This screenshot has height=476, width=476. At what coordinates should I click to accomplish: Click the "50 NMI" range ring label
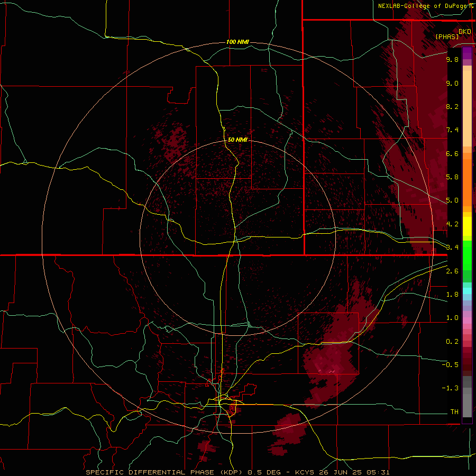coord(237,140)
